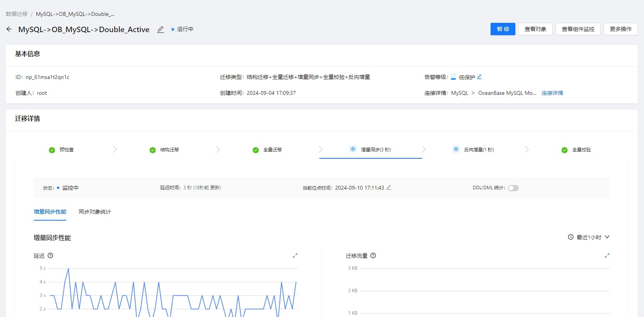
Task: Edit the current checkpoint time pencil icon
Action: [389, 187]
